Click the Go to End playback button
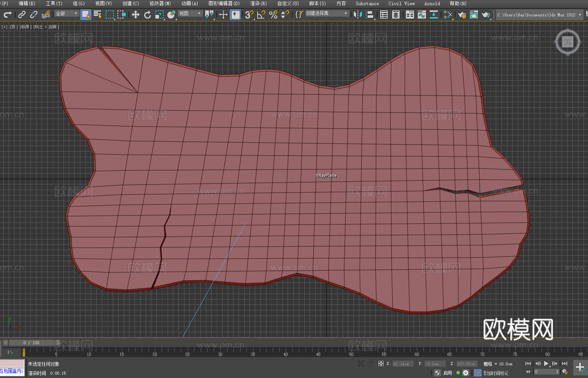The image size is (588, 378). click(565, 364)
